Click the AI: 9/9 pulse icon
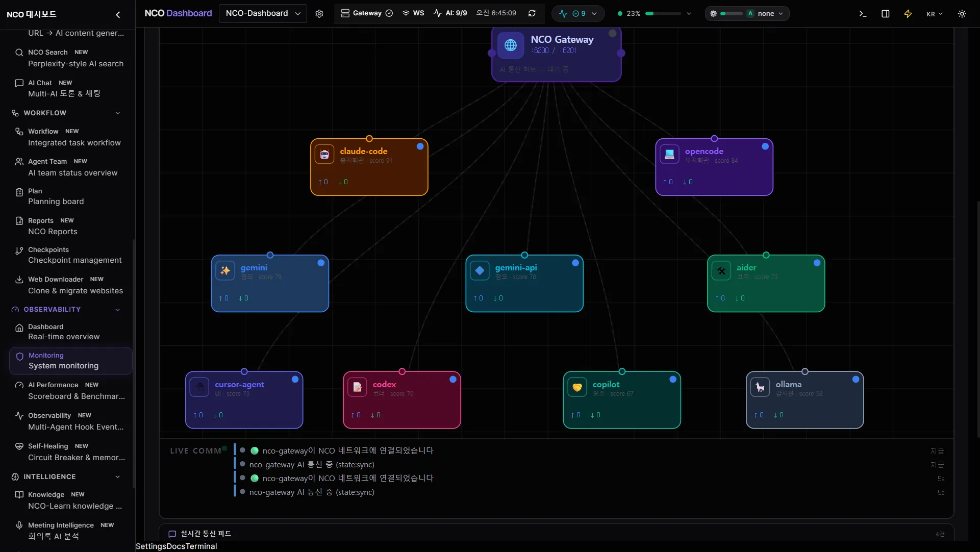The width and height of the screenshot is (980, 552). pyautogui.click(x=438, y=13)
